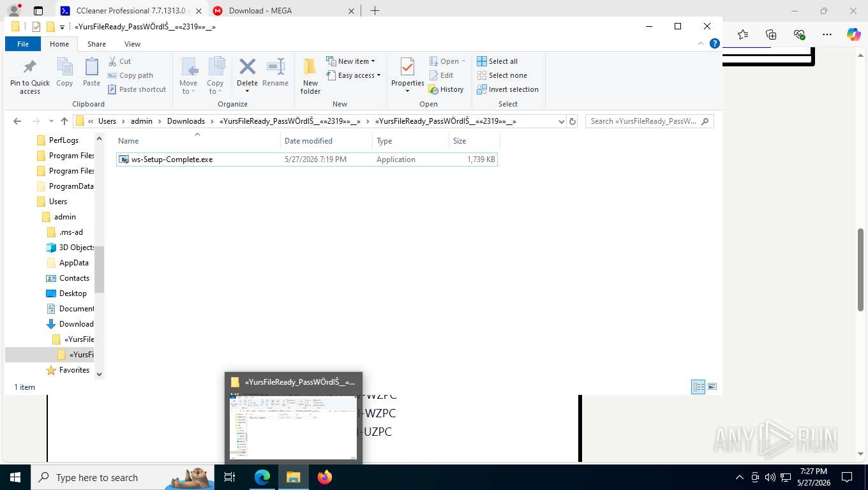Go back with the Back arrow
This screenshot has width=868, height=490.
(17, 121)
